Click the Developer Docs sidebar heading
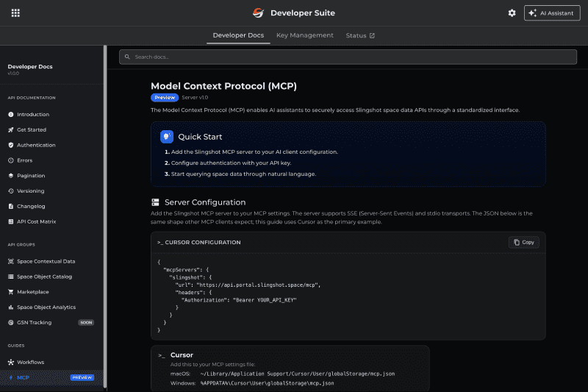This screenshot has height=392, width=588. pos(30,67)
